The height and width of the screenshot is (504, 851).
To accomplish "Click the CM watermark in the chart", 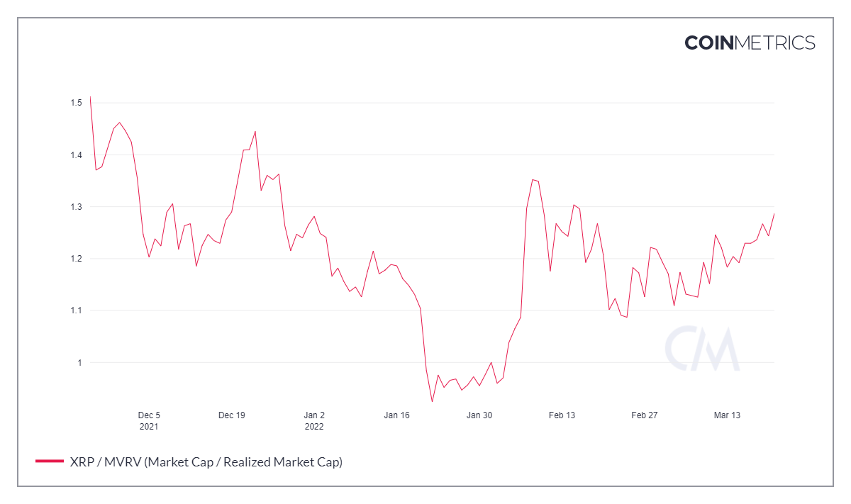I will [x=701, y=349].
